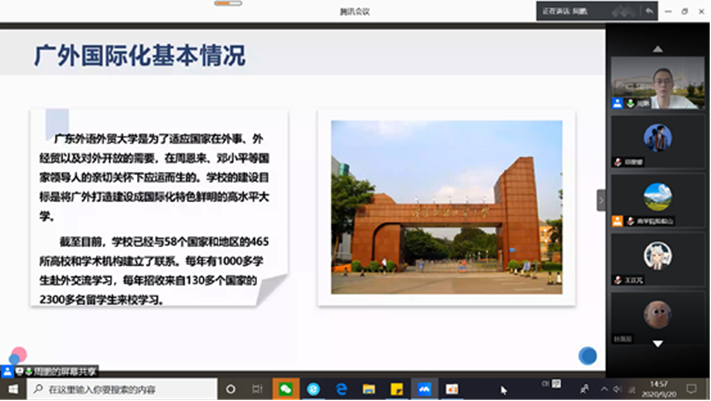Collapse the participant video sidebar

pos(601,200)
